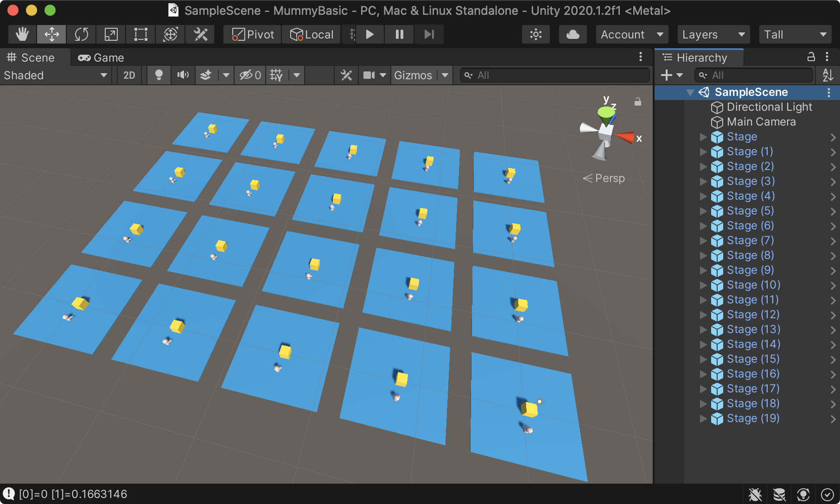Viewport: 840px width, 504px height.
Task: Open component editor tools panel icon
Action: coord(346,75)
